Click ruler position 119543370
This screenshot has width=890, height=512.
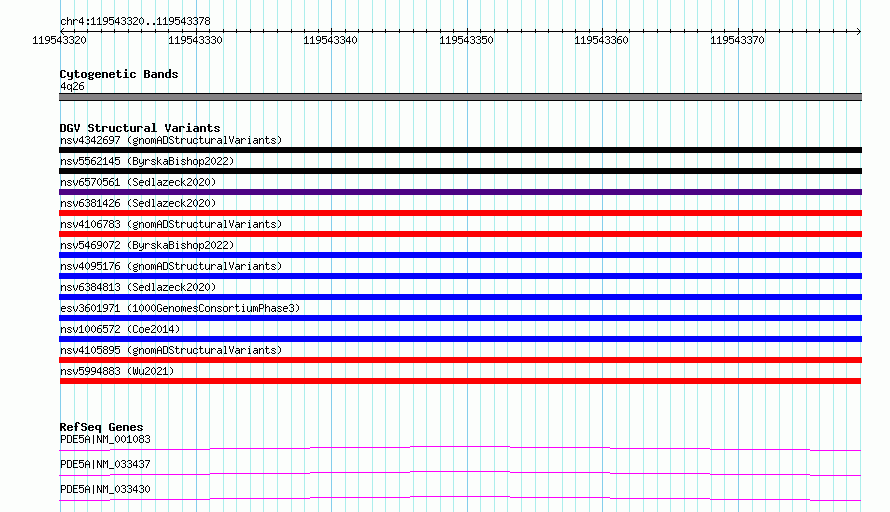coord(737,40)
